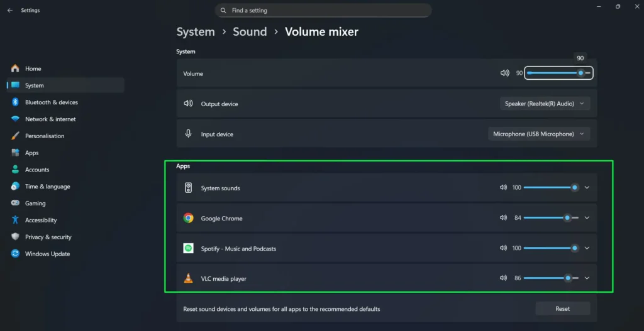Click the Home house icon
This screenshot has width=644, height=331.
pos(15,68)
